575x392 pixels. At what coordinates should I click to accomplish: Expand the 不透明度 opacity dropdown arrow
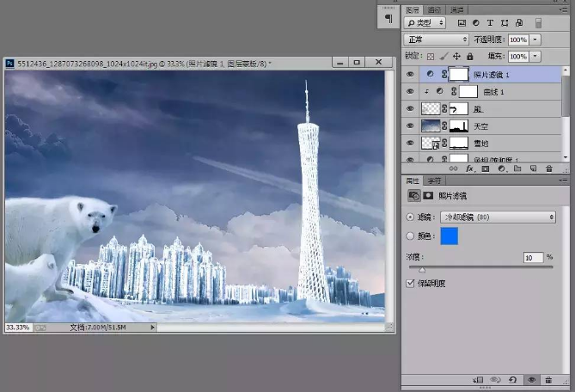[536, 40]
